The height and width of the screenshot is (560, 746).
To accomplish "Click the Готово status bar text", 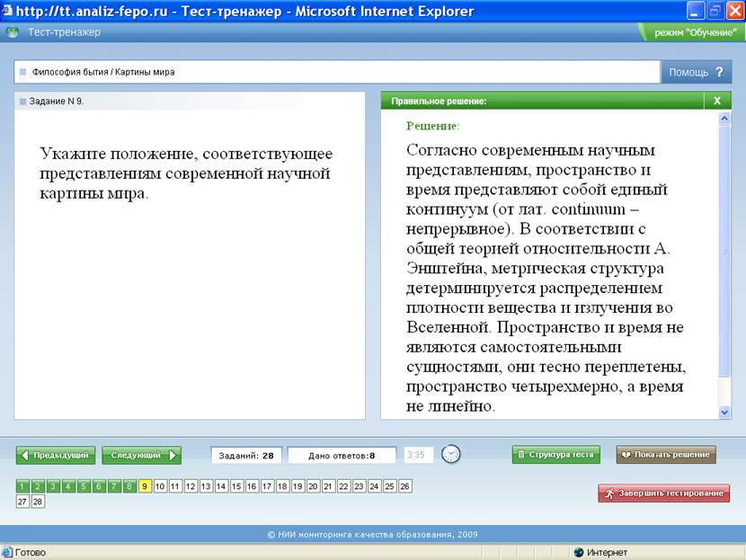I will click(x=31, y=553).
